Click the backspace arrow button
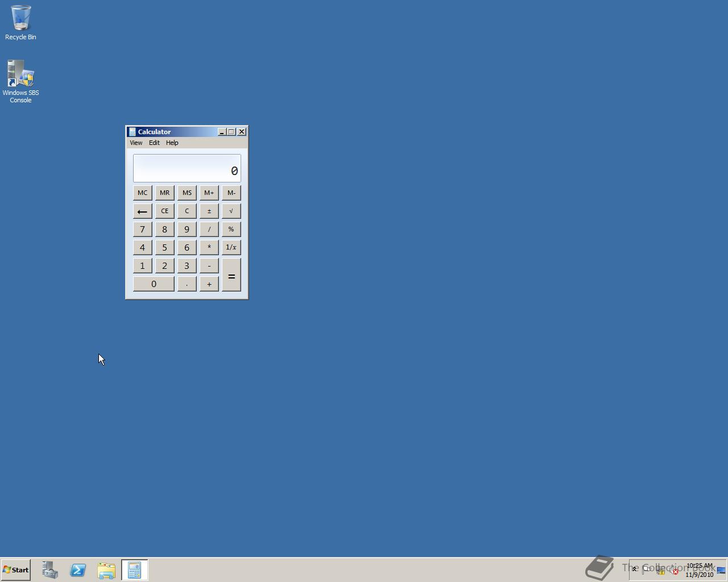The width and height of the screenshot is (728, 582). (142, 211)
